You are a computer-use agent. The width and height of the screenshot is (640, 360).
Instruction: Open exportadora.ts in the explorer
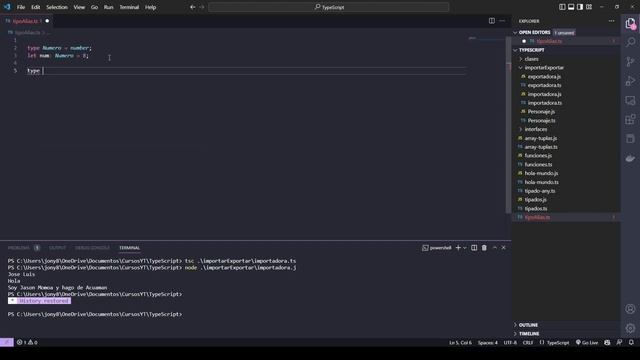click(544, 85)
